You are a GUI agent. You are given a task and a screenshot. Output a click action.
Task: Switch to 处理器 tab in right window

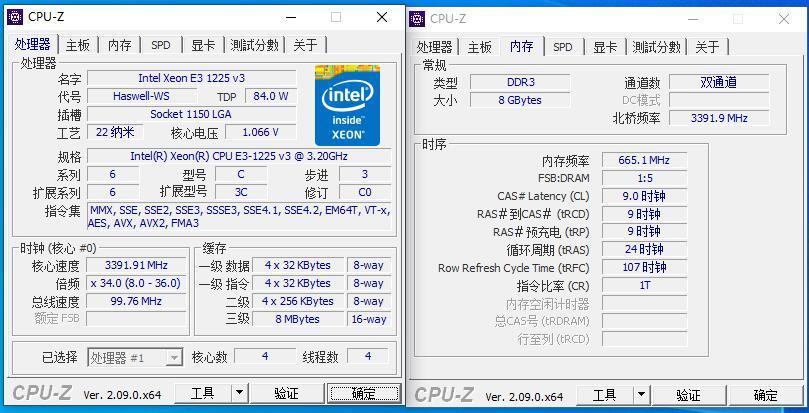click(x=434, y=47)
